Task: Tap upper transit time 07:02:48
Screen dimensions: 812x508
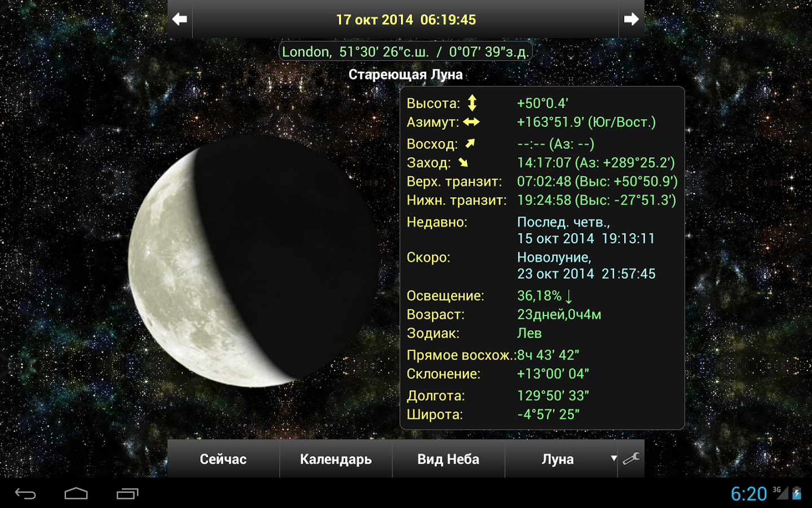Action: click(597, 181)
